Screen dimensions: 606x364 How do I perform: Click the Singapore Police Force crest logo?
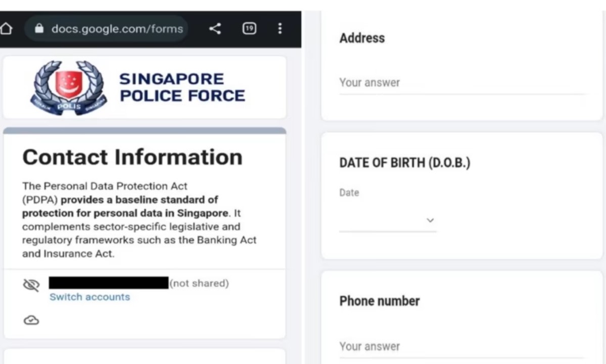pyautogui.click(x=68, y=88)
